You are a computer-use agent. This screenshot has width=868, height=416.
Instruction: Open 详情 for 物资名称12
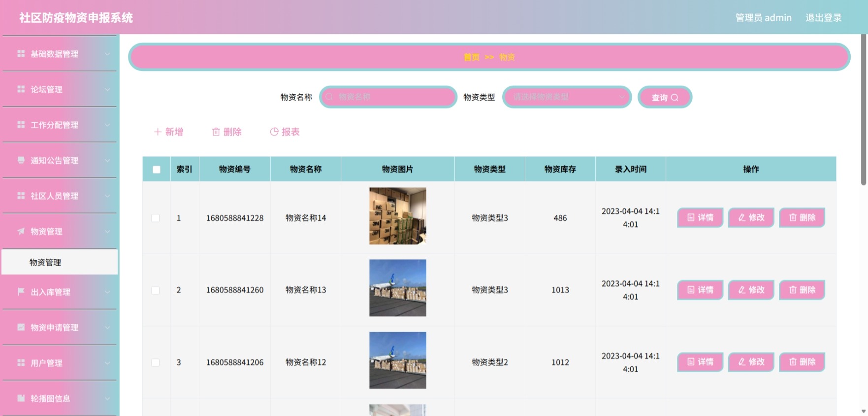click(x=700, y=362)
